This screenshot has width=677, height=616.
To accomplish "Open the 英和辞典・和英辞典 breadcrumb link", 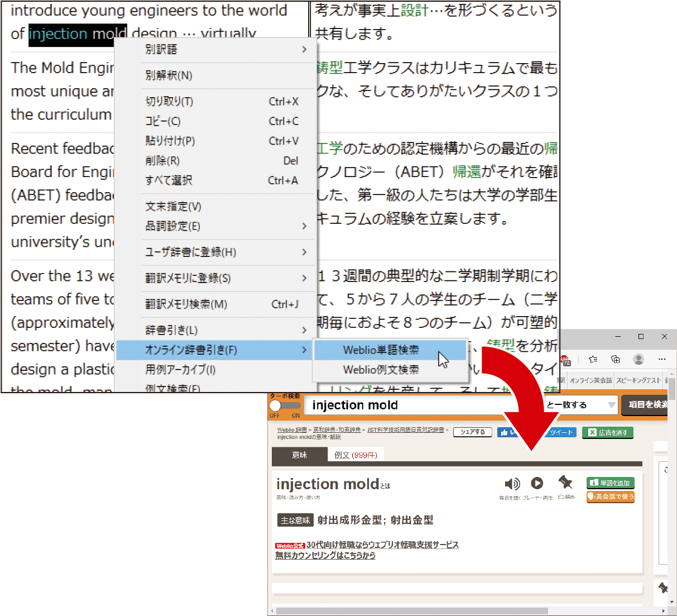I will coord(337,430).
